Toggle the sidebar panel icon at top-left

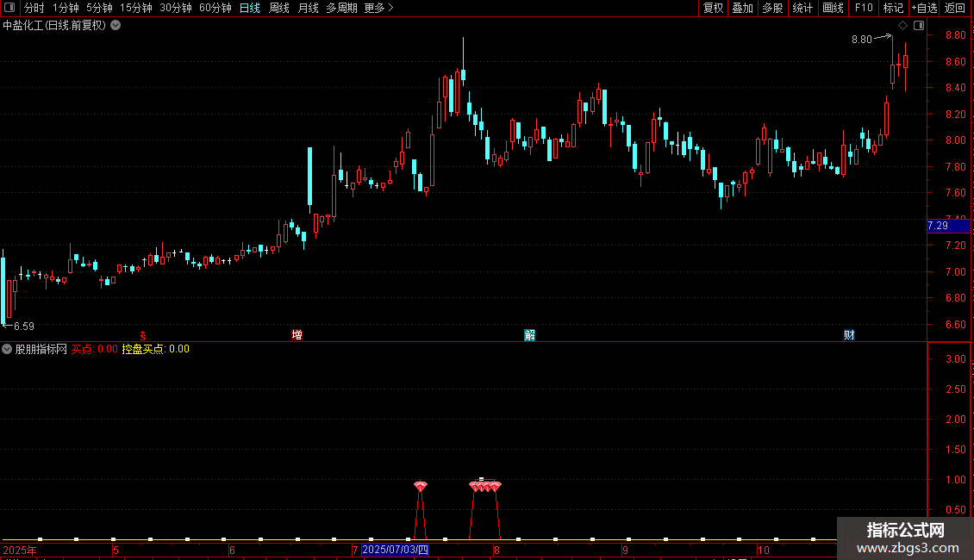point(9,8)
